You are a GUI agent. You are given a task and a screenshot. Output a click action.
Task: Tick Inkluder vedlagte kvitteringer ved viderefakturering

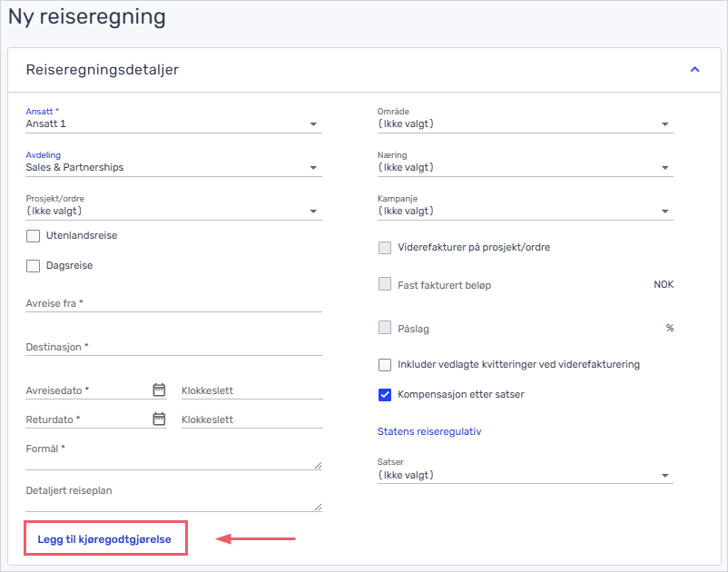(385, 365)
